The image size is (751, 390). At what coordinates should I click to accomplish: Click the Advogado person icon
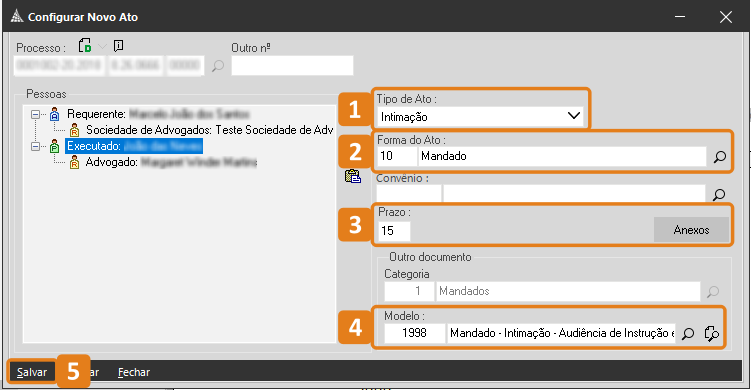pyautogui.click(x=74, y=162)
